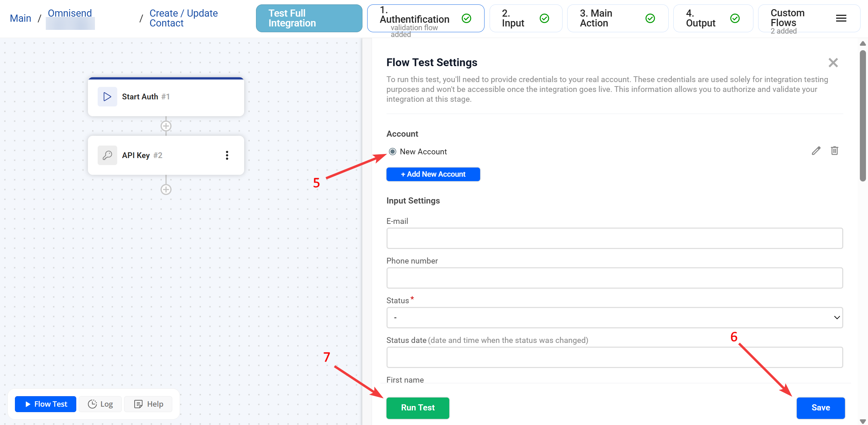Click the + Add New Account button
This screenshot has width=868, height=425.
[433, 174]
